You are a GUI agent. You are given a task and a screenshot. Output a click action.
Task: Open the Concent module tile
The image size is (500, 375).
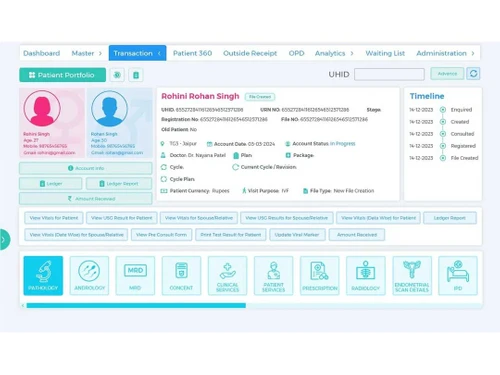(181, 275)
